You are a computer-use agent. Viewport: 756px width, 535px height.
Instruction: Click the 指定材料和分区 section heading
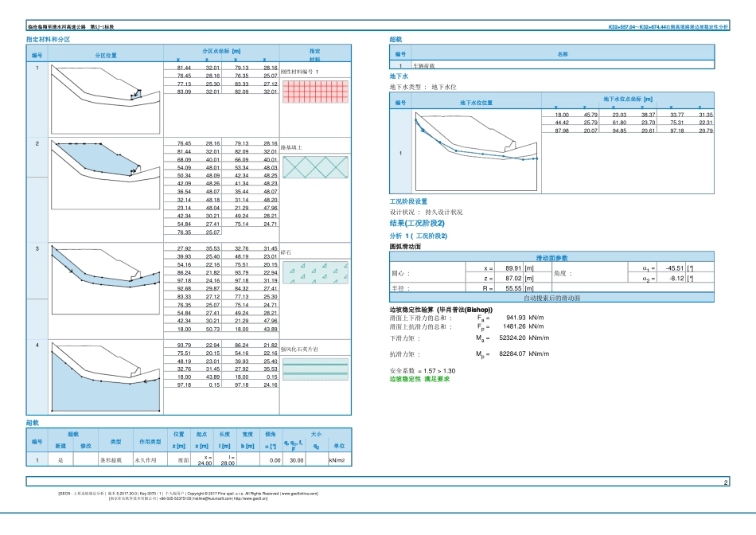click(49, 40)
